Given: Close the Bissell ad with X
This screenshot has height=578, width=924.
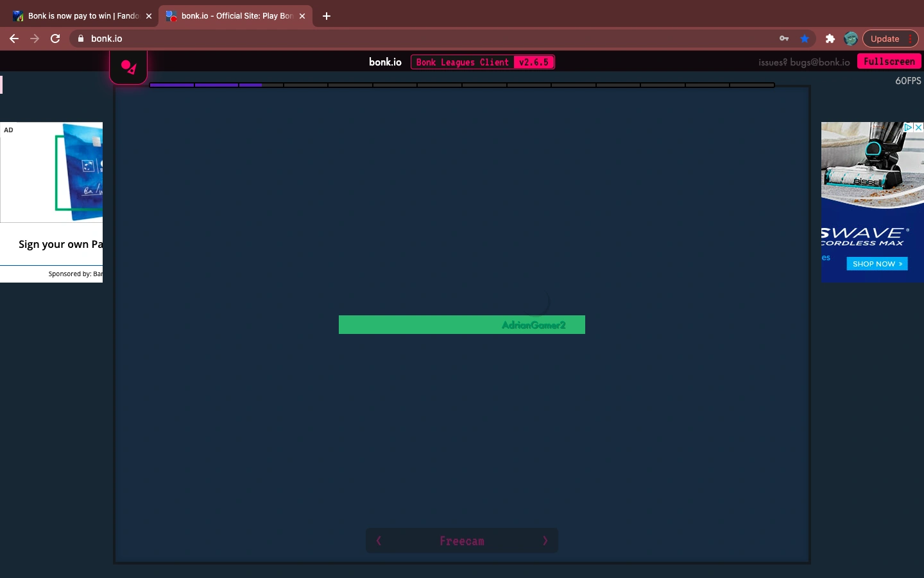Looking at the screenshot, I should [x=919, y=127].
